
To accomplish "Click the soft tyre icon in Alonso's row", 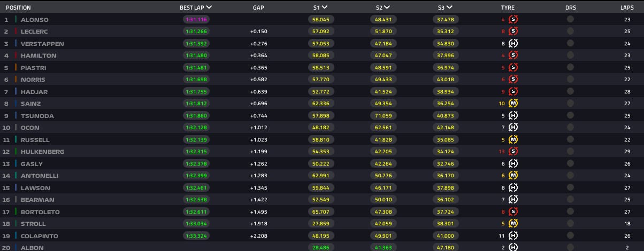I will [x=513, y=19].
